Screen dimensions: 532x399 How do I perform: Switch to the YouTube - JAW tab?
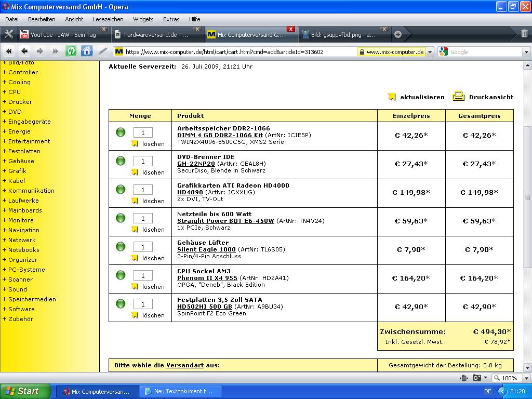[x=63, y=35]
